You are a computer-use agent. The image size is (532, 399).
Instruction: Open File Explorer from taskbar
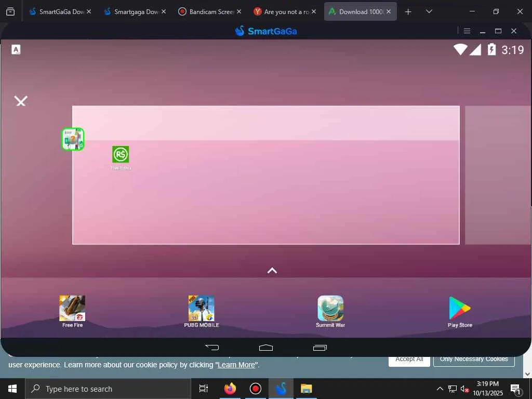pos(307,389)
